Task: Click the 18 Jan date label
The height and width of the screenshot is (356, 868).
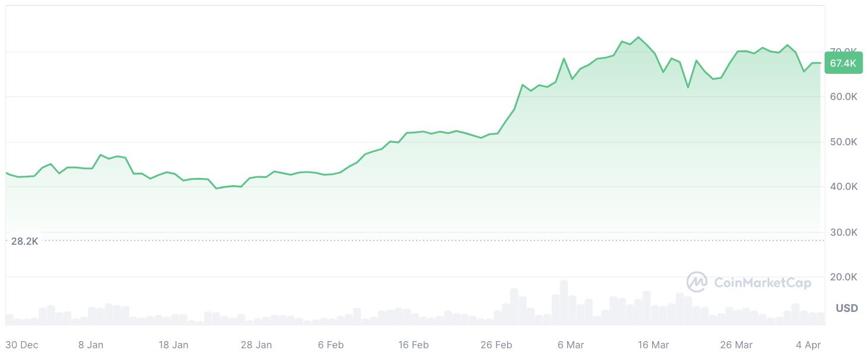Action: point(174,345)
